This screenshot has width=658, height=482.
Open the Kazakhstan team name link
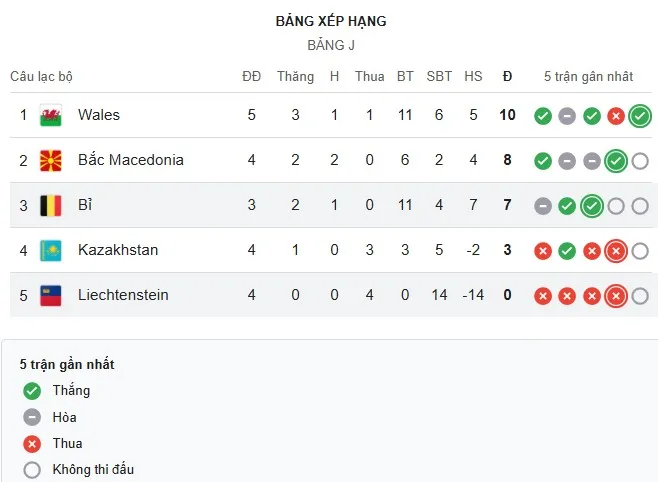coord(118,250)
